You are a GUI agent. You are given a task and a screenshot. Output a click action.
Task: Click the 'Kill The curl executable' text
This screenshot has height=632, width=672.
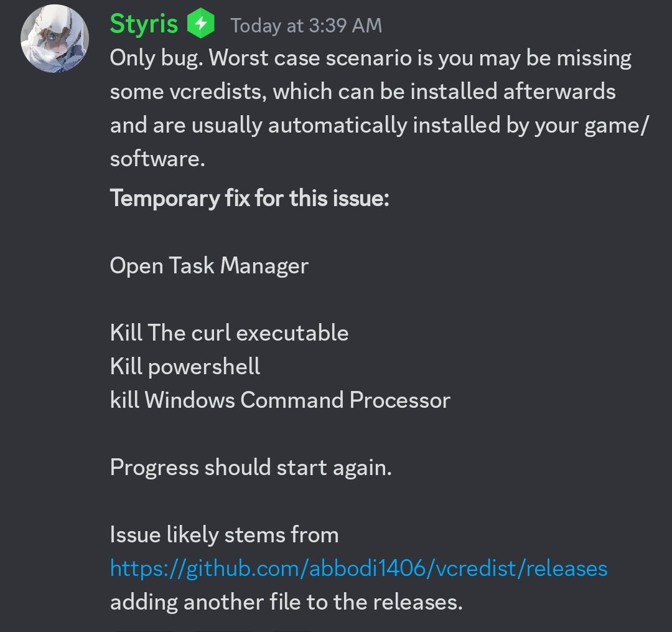229,333
